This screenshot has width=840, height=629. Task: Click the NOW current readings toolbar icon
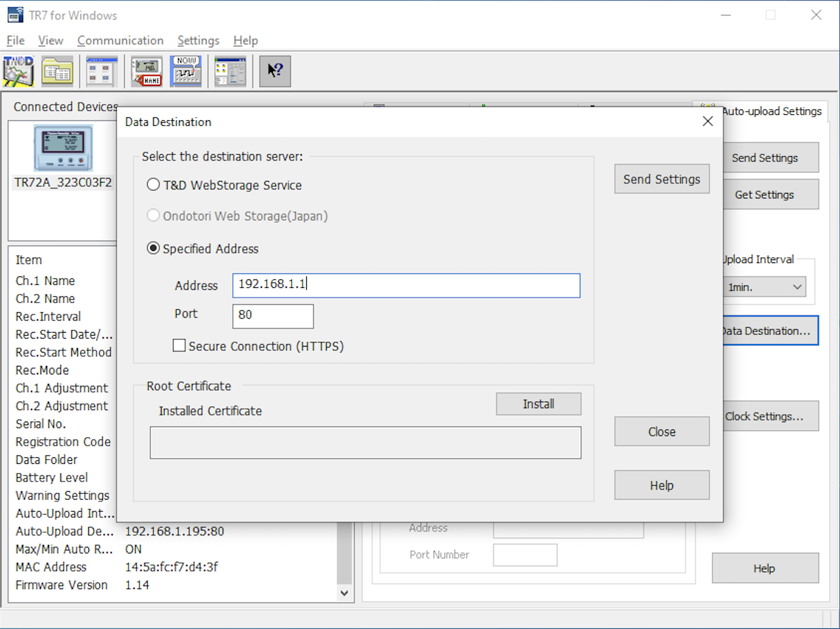coord(186,71)
